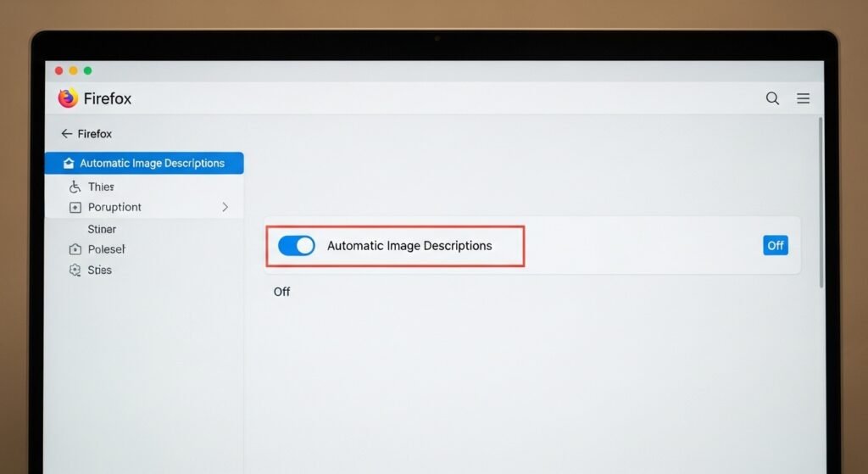Image resolution: width=868 pixels, height=474 pixels.
Task: Click the selected sidebar item's leading icon
Action: click(69, 164)
